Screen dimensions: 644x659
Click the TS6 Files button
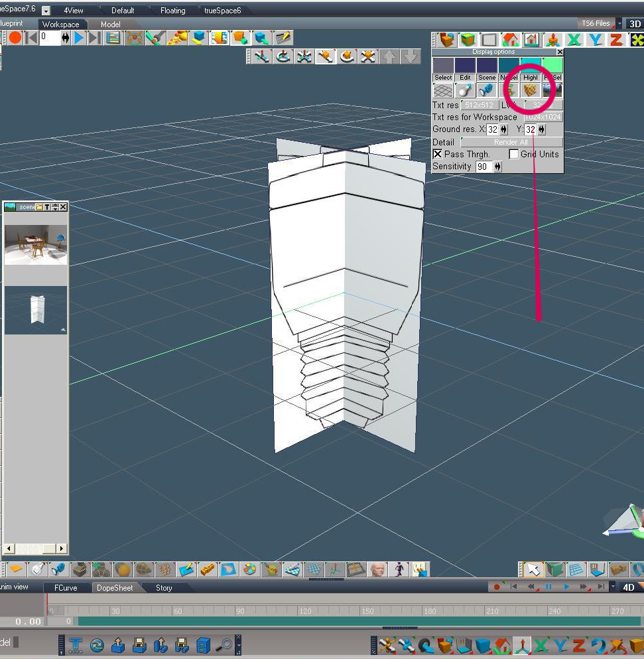tap(596, 23)
